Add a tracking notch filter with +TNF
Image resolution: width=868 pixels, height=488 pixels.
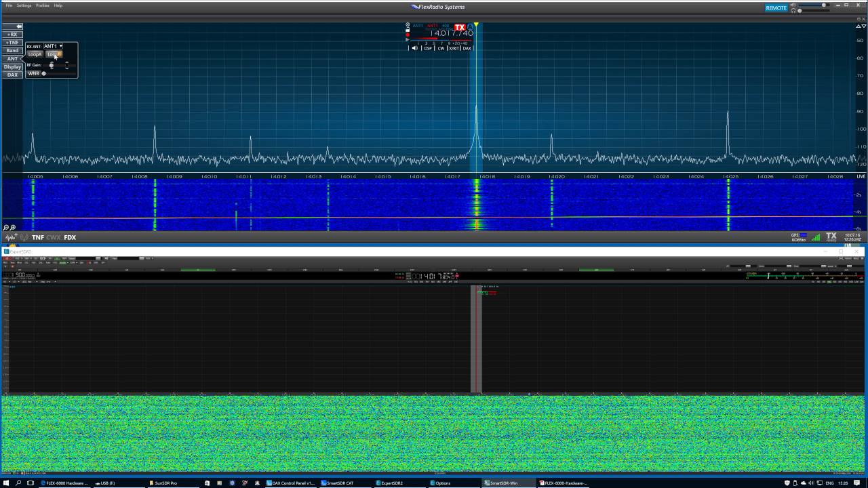12,43
